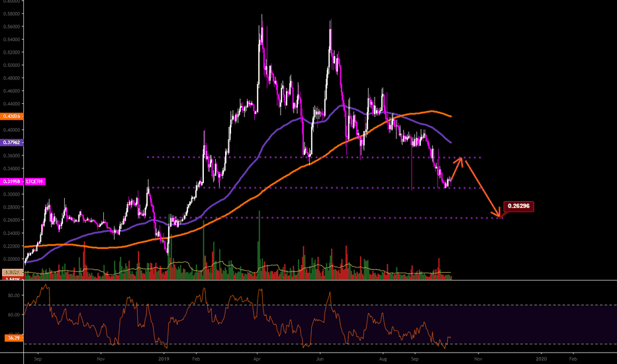Click the 0.46000 price axis label

click(11, 91)
